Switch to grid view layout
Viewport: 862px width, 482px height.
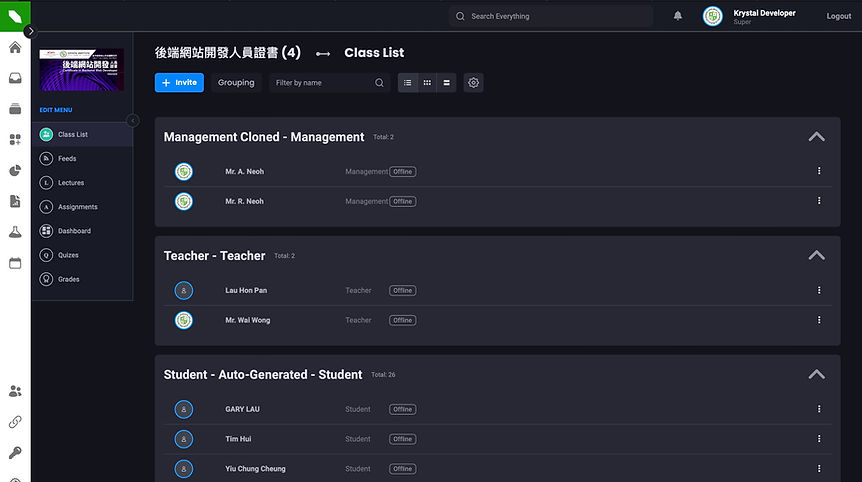coord(427,83)
